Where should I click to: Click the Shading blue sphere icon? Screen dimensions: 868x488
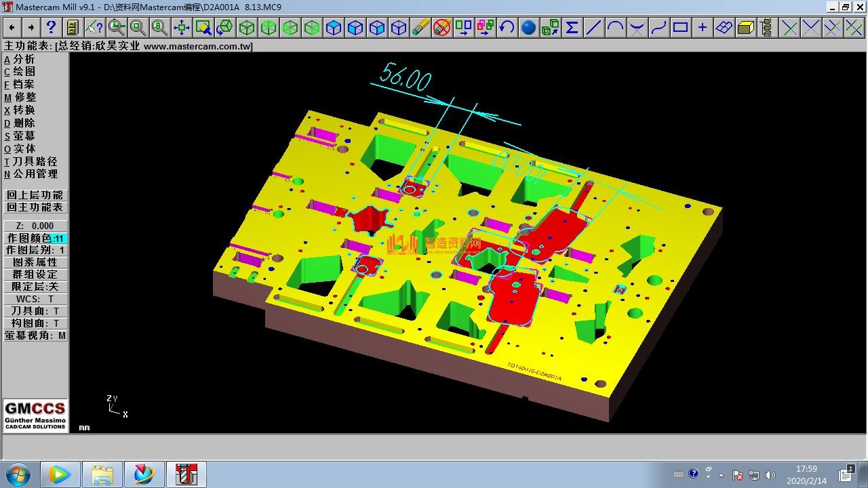click(528, 27)
